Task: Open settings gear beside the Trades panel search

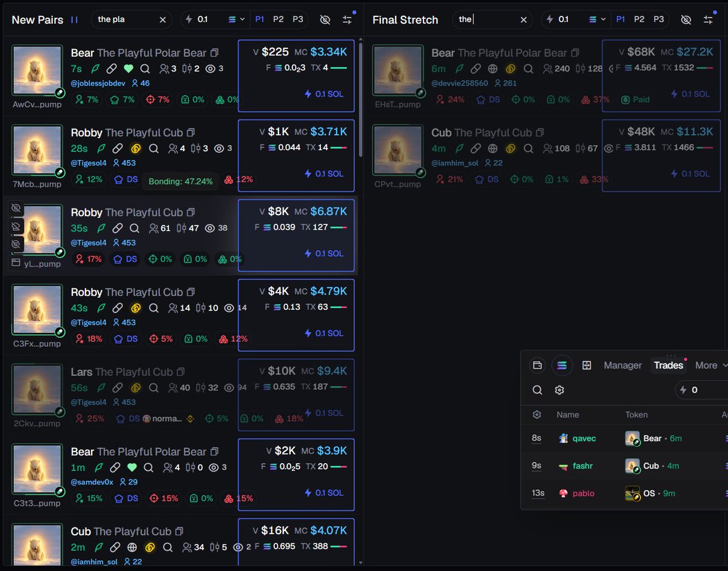Action: (559, 390)
